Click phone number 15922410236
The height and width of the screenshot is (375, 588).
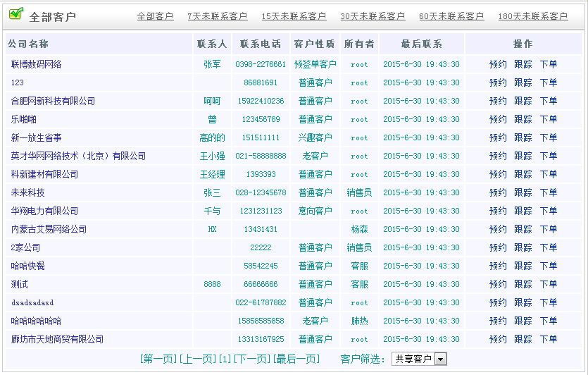261,101
